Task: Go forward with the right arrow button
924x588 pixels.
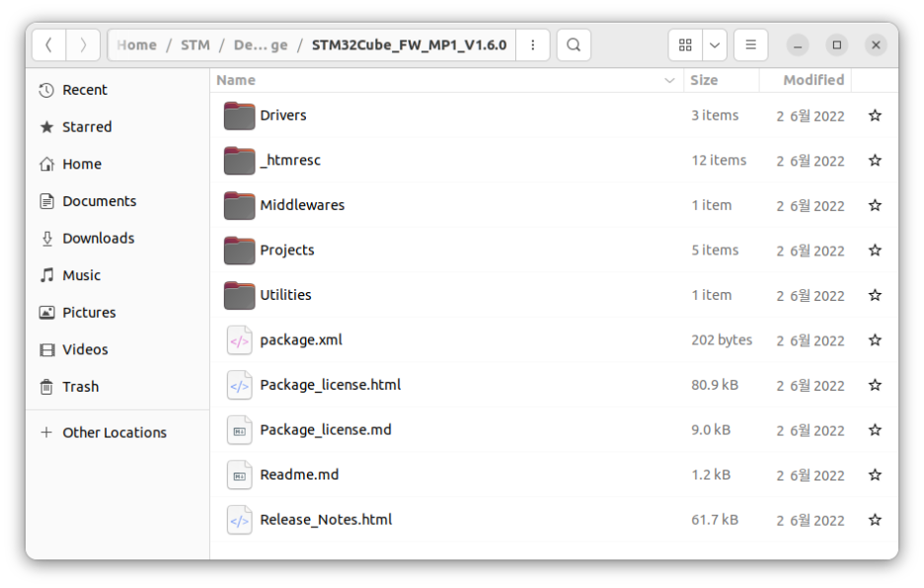Action: [83, 44]
